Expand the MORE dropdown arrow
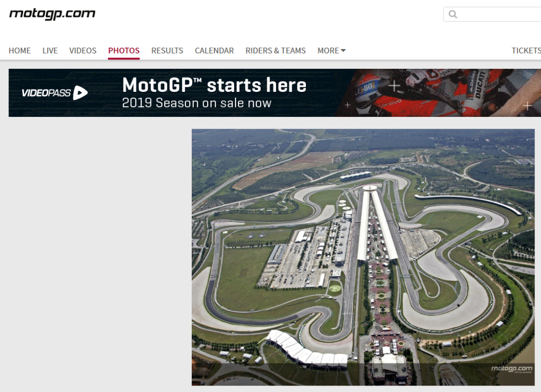Image resolution: width=541 pixels, height=392 pixels. click(343, 51)
